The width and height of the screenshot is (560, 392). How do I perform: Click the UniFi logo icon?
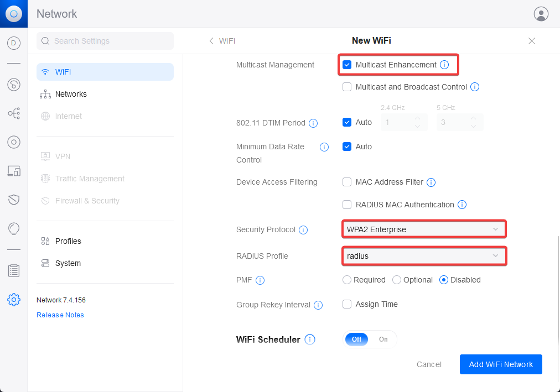coord(14,14)
